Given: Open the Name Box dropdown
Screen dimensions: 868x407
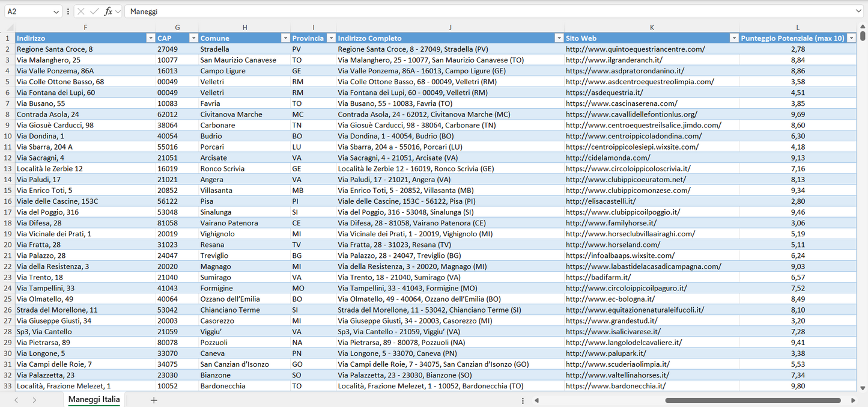Looking at the screenshot, I should [x=56, y=11].
